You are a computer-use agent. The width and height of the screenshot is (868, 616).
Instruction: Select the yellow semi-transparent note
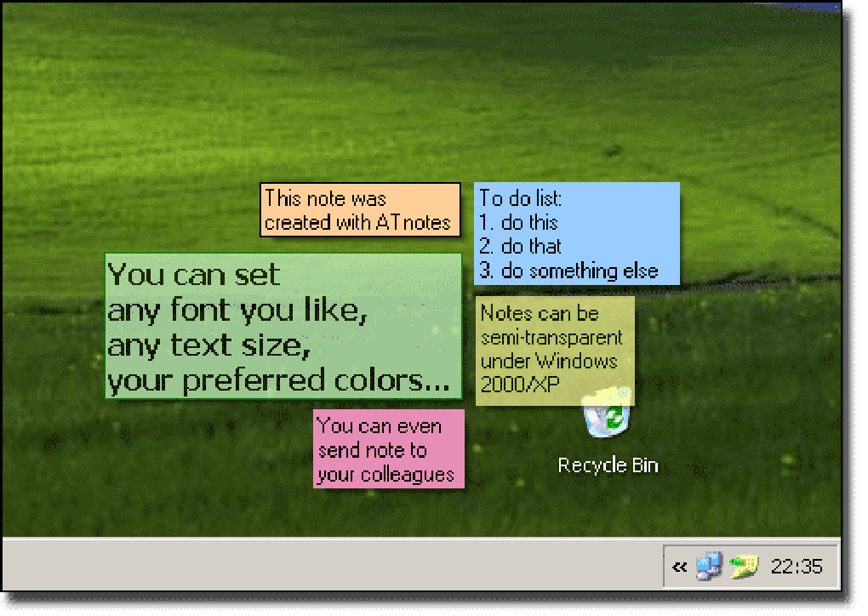coord(555,351)
